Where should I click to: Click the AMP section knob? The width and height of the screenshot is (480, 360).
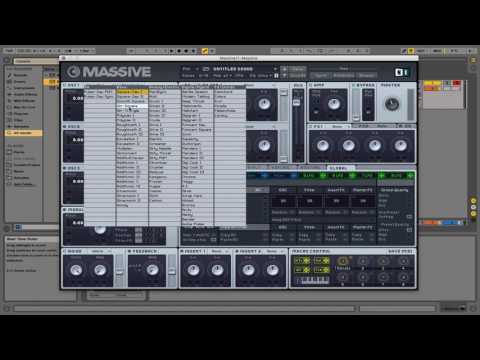[334, 104]
